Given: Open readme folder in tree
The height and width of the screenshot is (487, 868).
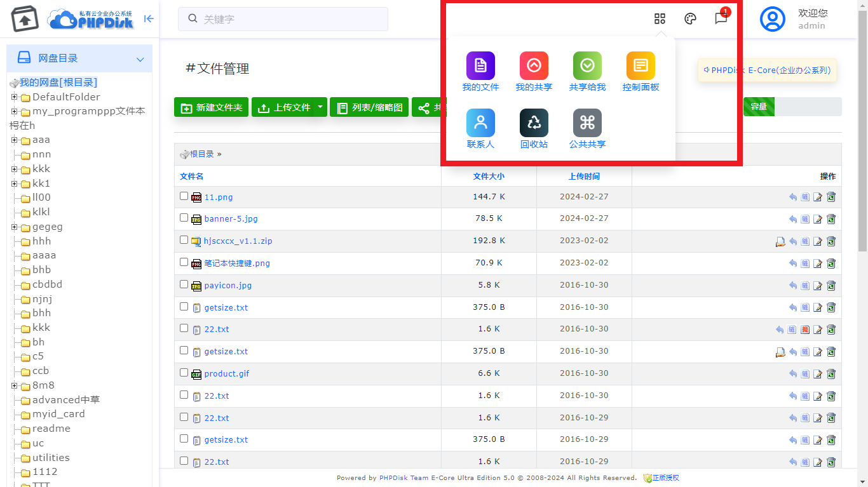Looking at the screenshot, I should (x=51, y=429).
